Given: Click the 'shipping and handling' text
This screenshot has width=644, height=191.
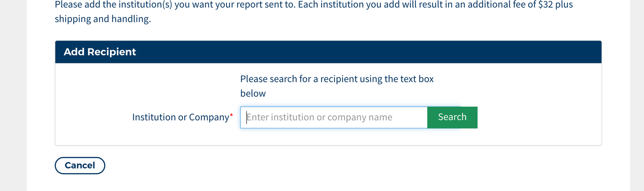Looking at the screenshot, I should pos(102,20).
